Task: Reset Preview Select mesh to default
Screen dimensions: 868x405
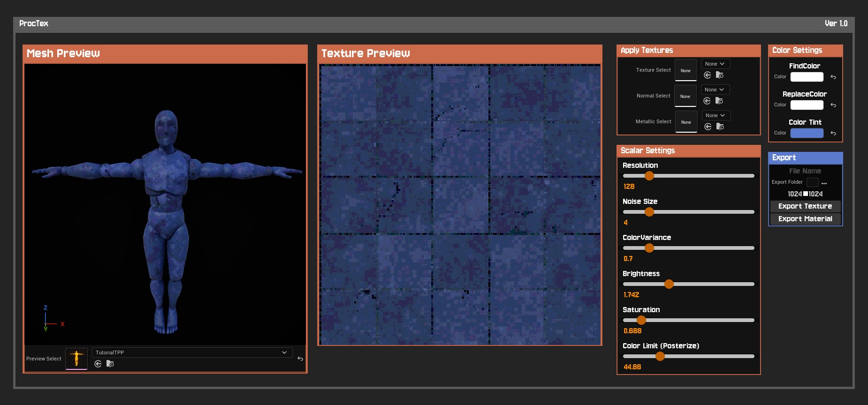Action: pos(300,359)
